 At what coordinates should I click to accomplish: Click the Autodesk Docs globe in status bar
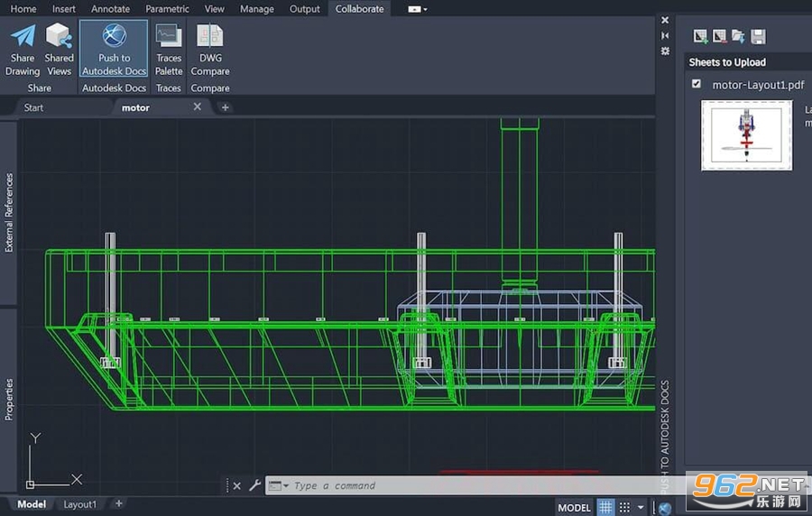coord(666,508)
